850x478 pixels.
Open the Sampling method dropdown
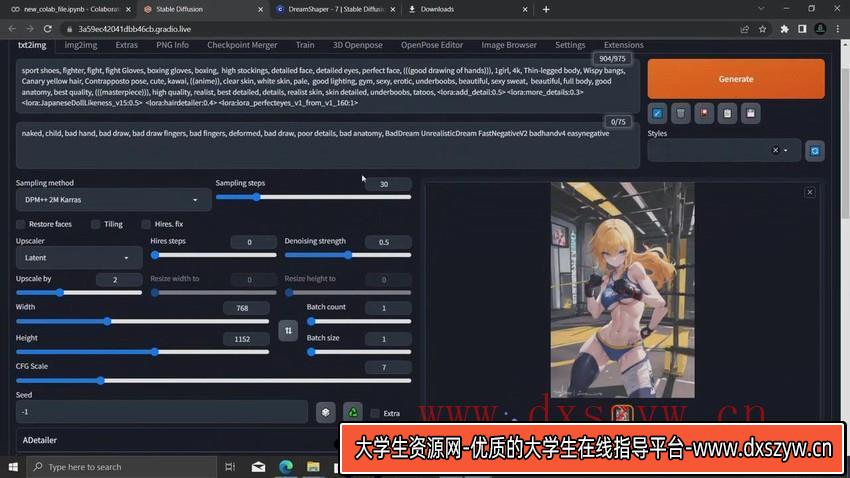click(x=113, y=200)
